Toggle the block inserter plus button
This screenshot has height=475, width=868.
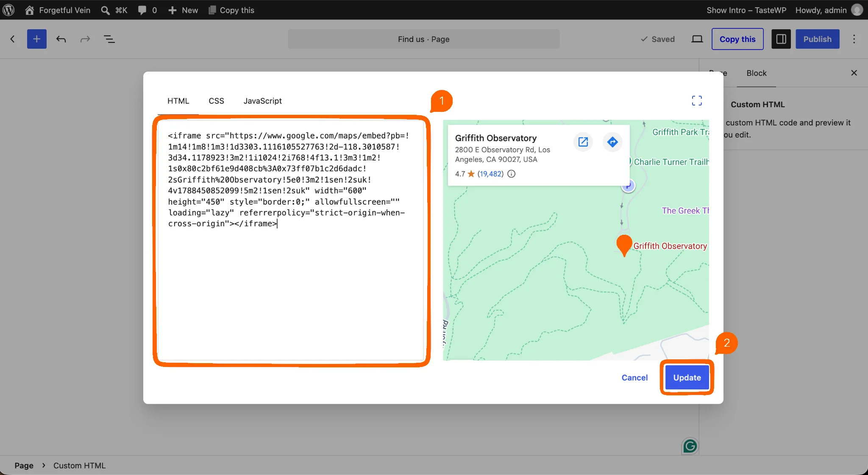(x=37, y=39)
